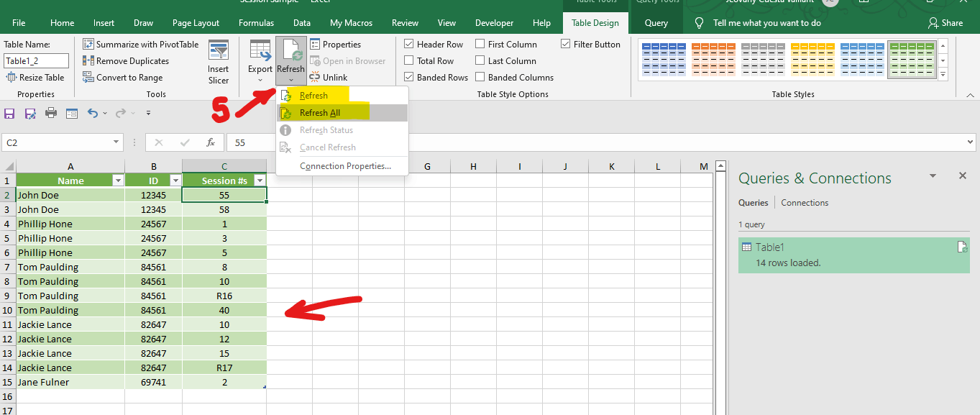980x415 pixels.
Task: Toggle the Header Row checkbox
Action: point(409,44)
